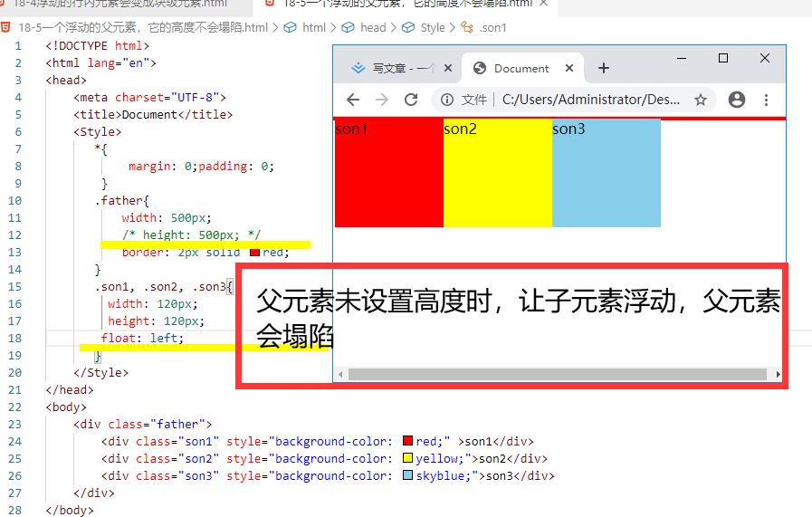Select the Document browser tab
This screenshot has height=517, width=812.
[x=522, y=68]
